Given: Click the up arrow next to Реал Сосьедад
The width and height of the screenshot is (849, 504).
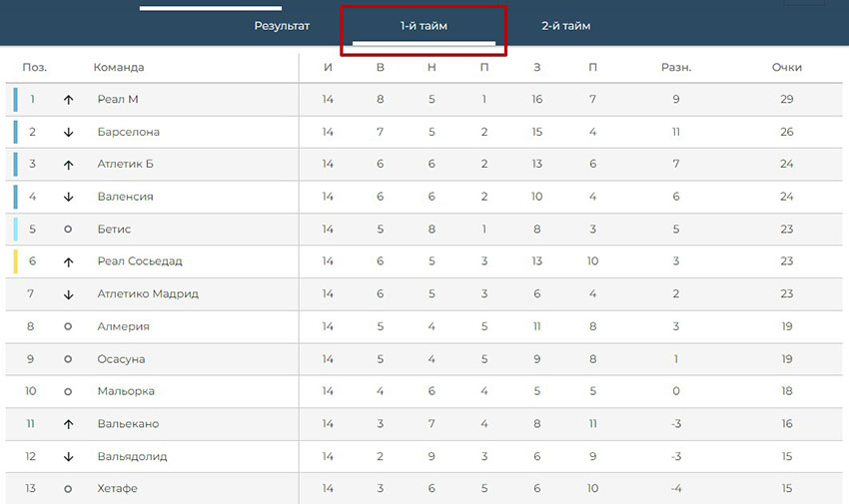Looking at the screenshot, I should (x=68, y=261).
